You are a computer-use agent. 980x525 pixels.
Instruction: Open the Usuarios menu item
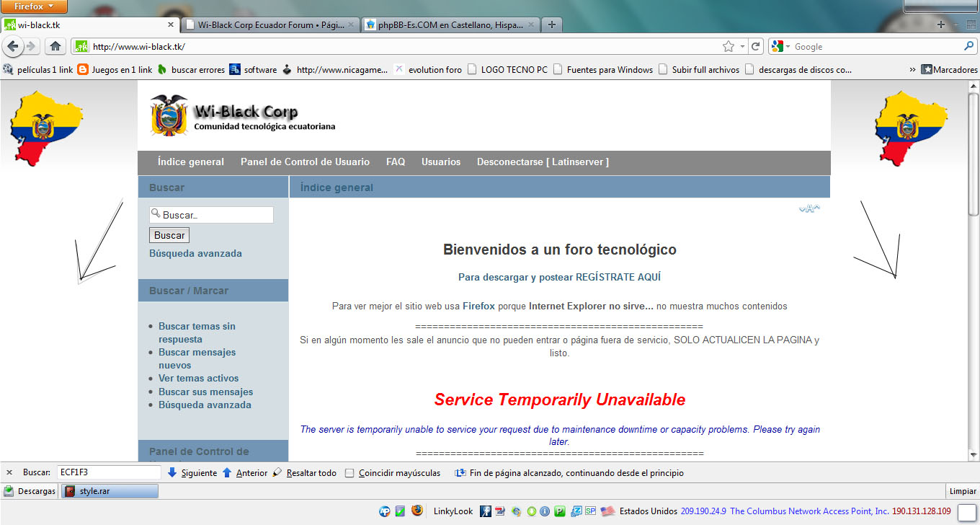coord(441,162)
